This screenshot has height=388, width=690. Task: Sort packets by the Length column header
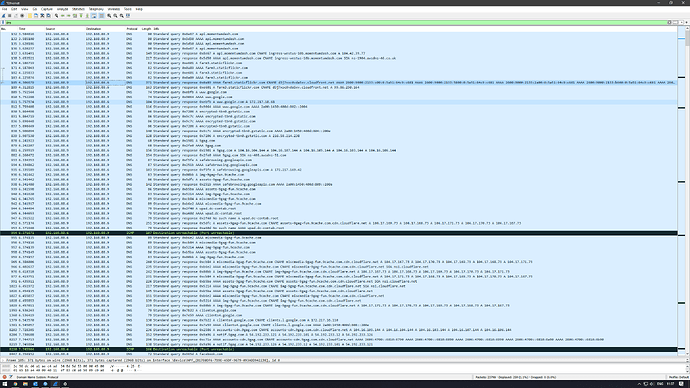click(146, 29)
